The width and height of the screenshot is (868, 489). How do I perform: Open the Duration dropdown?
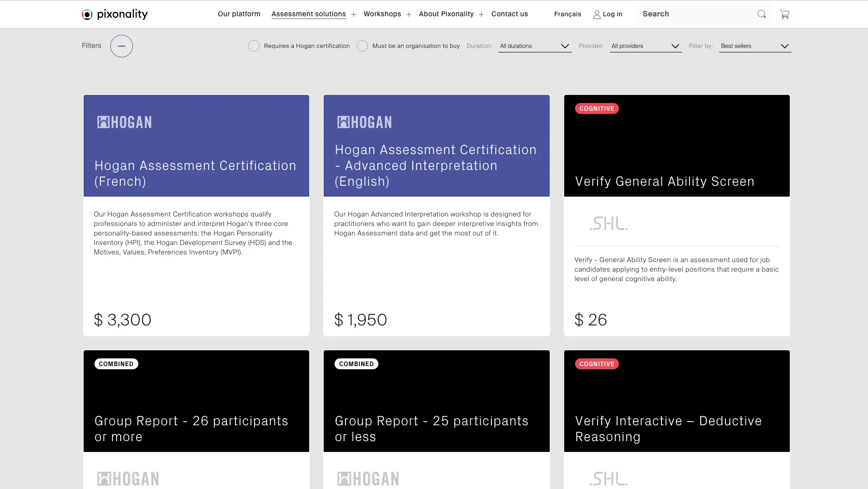534,46
